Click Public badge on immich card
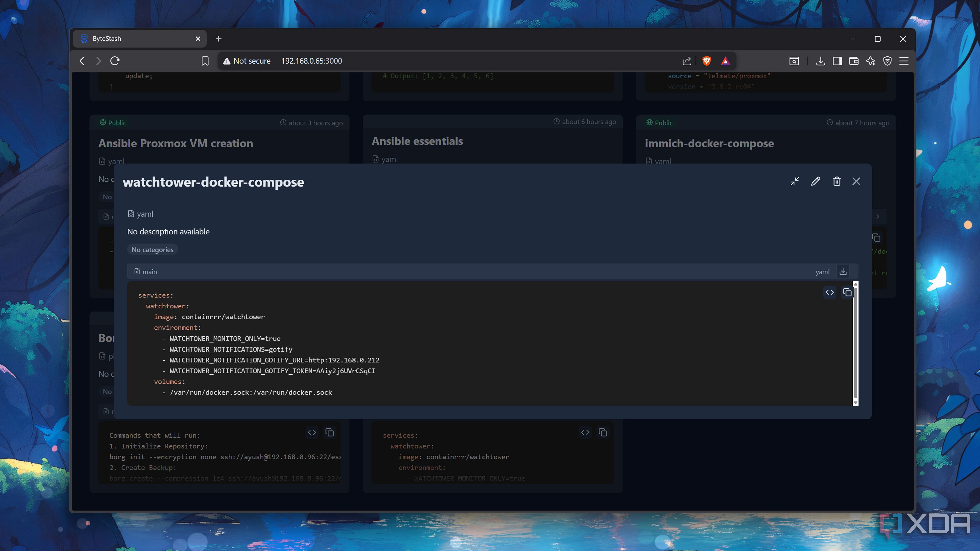 [x=660, y=123]
